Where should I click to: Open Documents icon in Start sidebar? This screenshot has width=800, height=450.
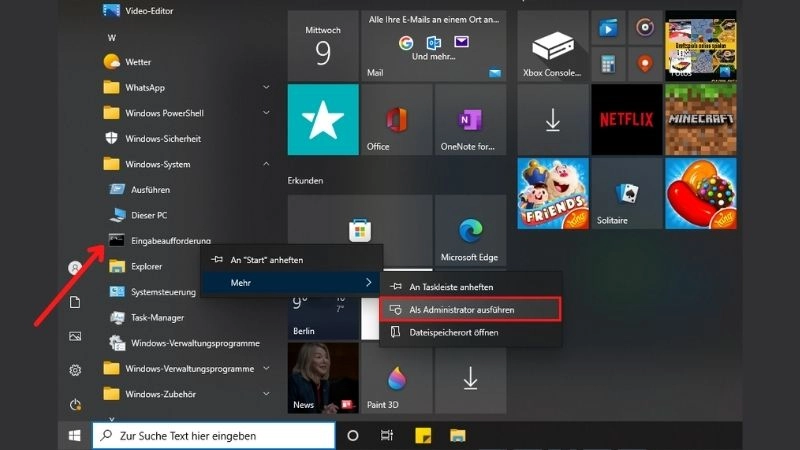coord(75,302)
